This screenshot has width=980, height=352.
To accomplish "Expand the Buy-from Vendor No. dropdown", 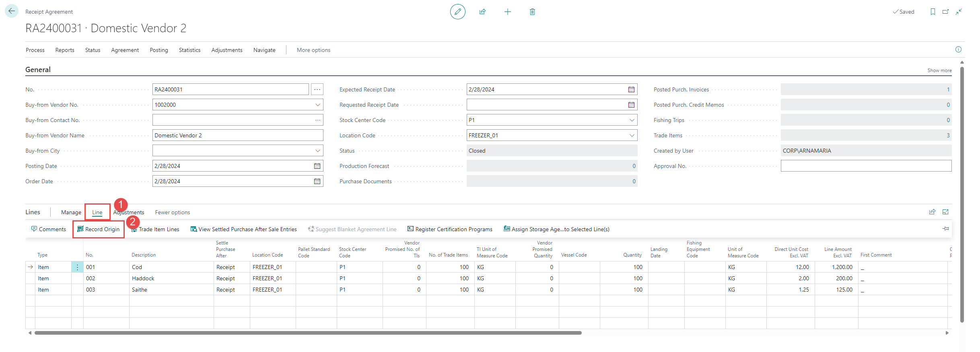I will tap(317, 105).
